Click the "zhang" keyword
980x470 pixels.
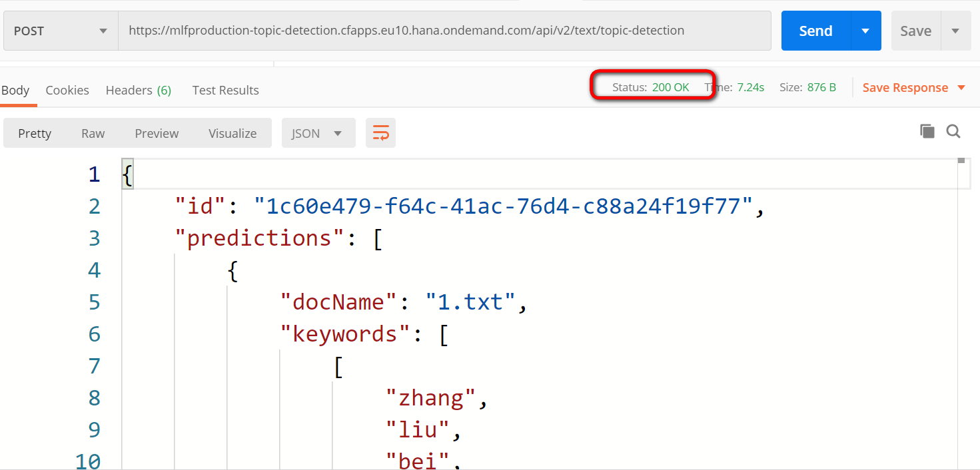[431, 397]
